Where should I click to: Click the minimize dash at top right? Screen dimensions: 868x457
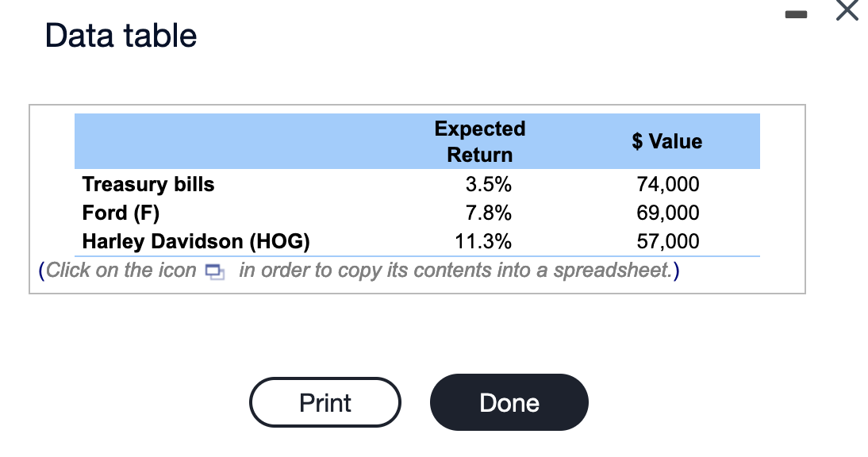pyautogui.click(x=796, y=13)
